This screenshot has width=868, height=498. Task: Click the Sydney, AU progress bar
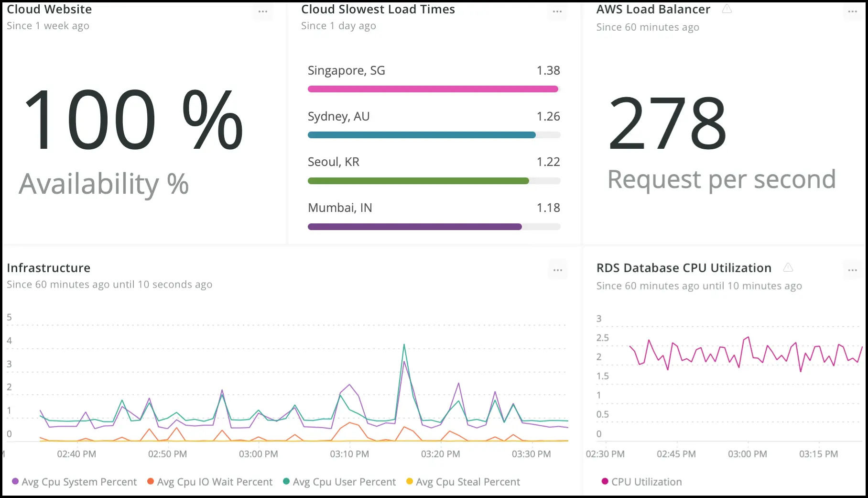click(x=421, y=135)
